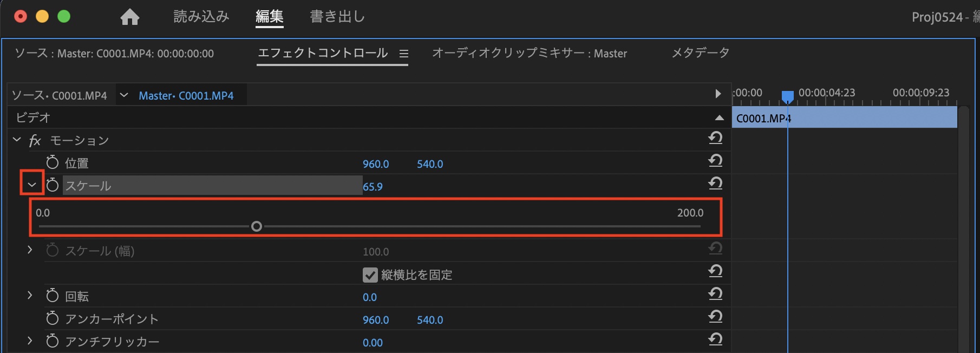Toggle 縦横比を固定 checkbox

pyautogui.click(x=370, y=275)
